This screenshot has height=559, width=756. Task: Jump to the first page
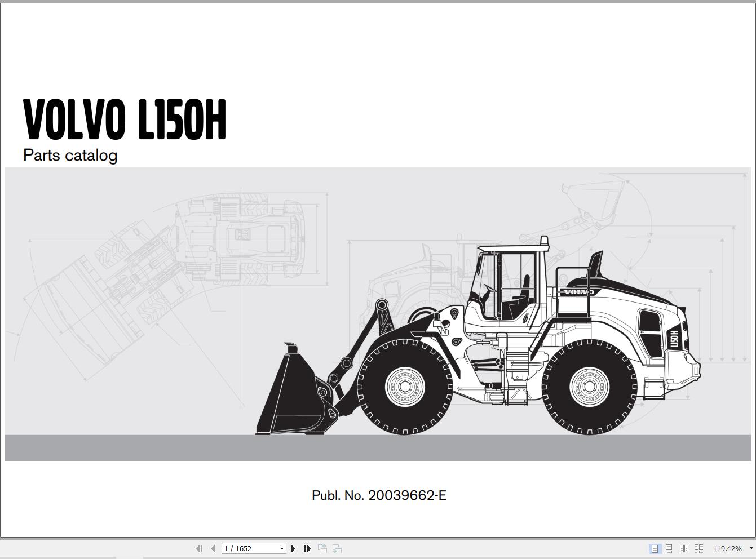(x=199, y=548)
